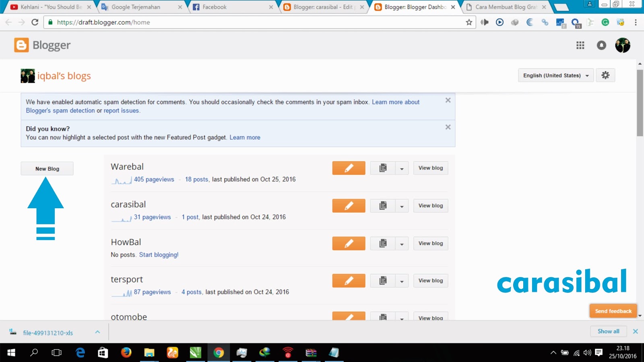Open the Blogger notifications bell

tap(601, 45)
